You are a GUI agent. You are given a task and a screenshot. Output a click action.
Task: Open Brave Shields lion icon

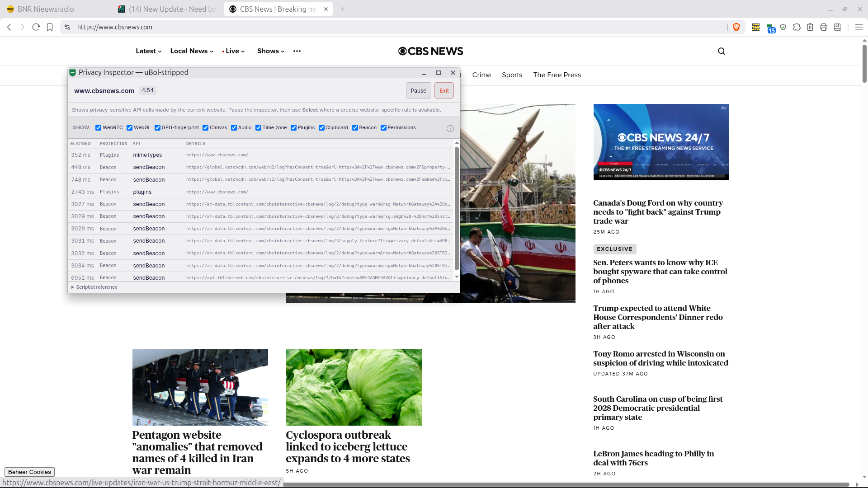coord(736,27)
